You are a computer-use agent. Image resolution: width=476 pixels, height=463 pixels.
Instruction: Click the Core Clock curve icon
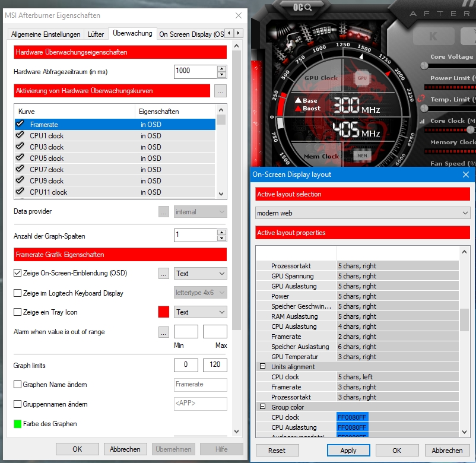pos(422,122)
